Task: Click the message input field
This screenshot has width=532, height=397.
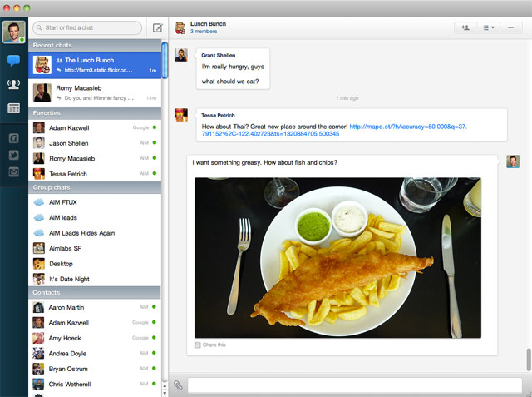Action: [355, 385]
